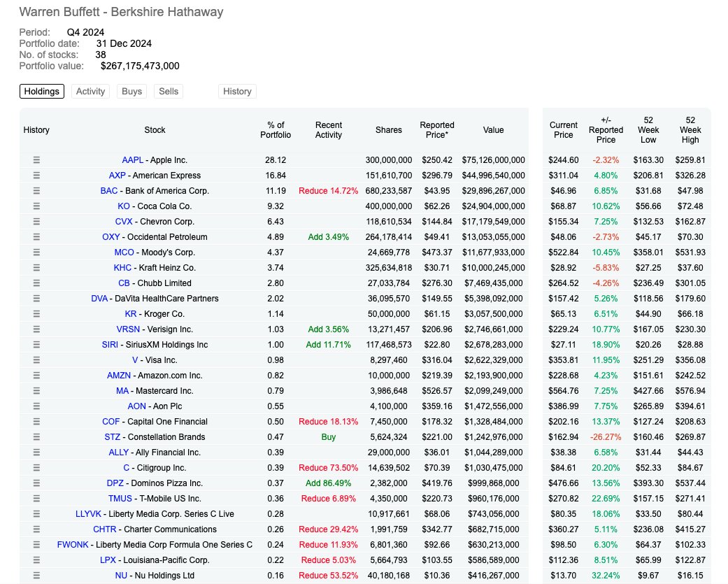Click 'Add 86.49%' in Dominos Pizza row
Viewport: 728px width, 584px height.
[328, 483]
